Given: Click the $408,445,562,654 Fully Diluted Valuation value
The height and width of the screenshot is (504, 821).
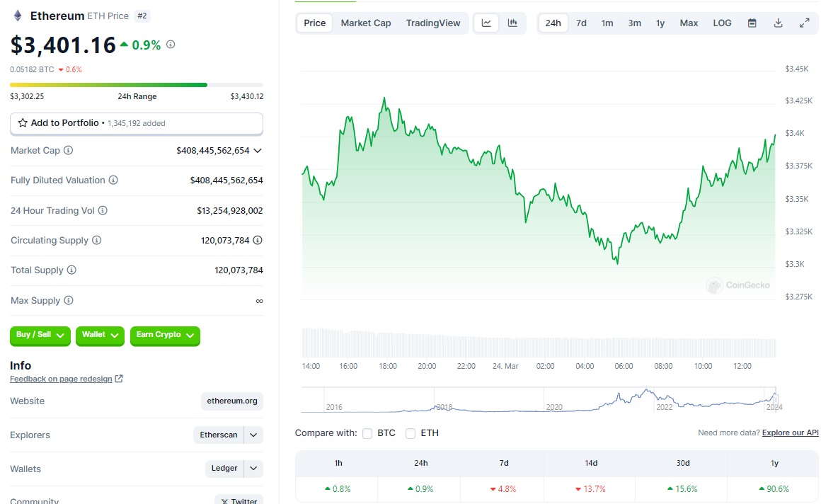Looking at the screenshot, I should coord(226,181).
